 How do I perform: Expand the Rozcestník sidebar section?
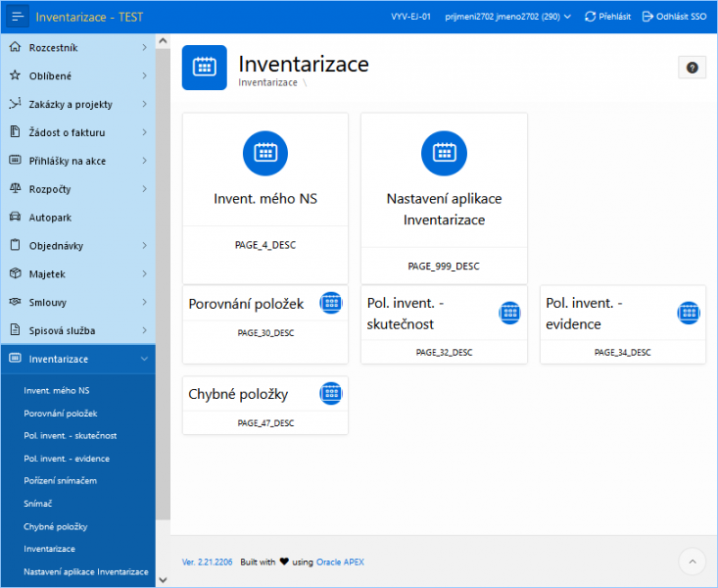point(144,47)
